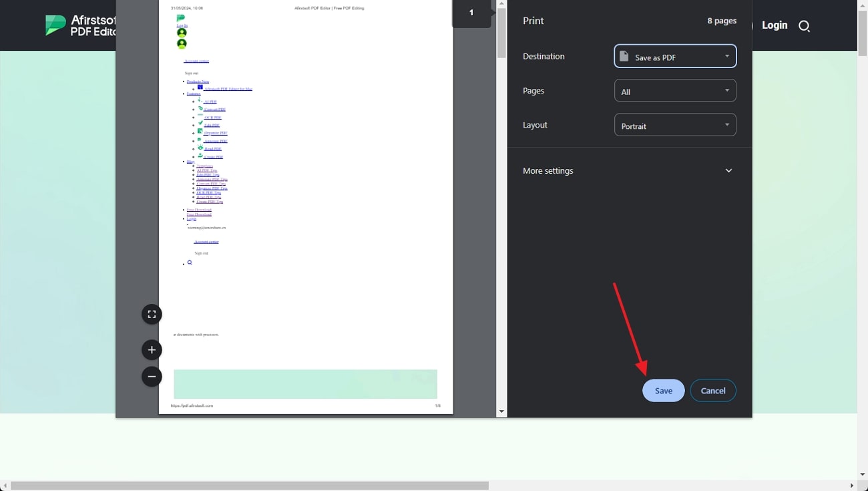Image resolution: width=868 pixels, height=491 pixels.
Task: Click the horizontal scrollbar left arrow
Action: [x=5, y=486]
